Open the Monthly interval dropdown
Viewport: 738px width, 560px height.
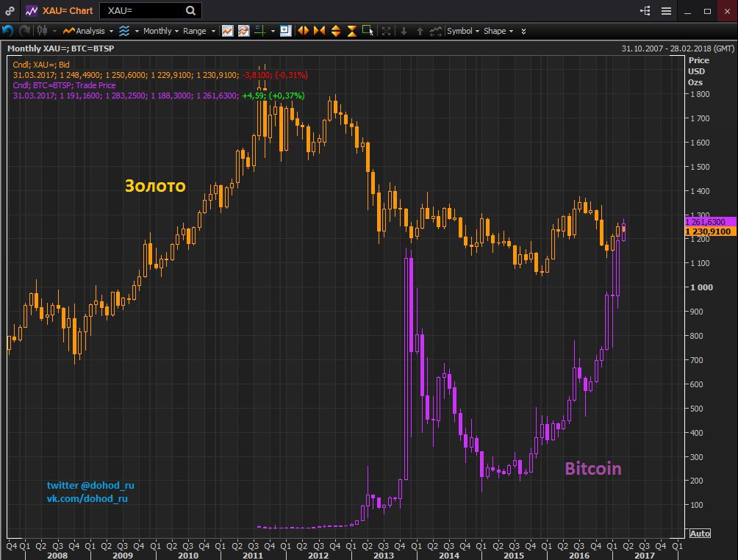(x=160, y=31)
